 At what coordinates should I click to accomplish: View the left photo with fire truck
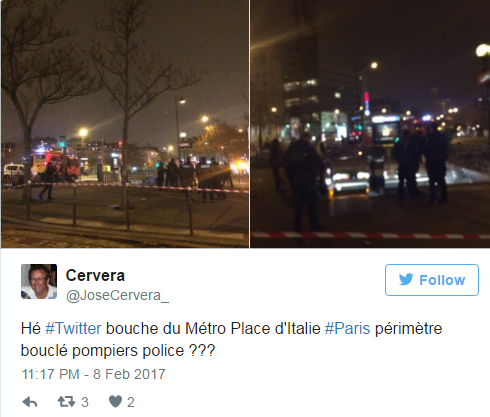(125, 124)
